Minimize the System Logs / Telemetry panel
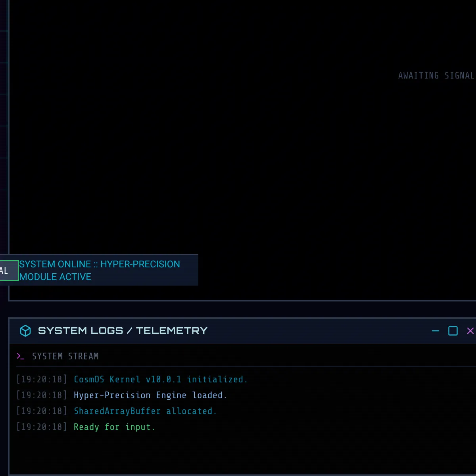Image resolution: width=476 pixels, height=476 pixels. click(435, 331)
